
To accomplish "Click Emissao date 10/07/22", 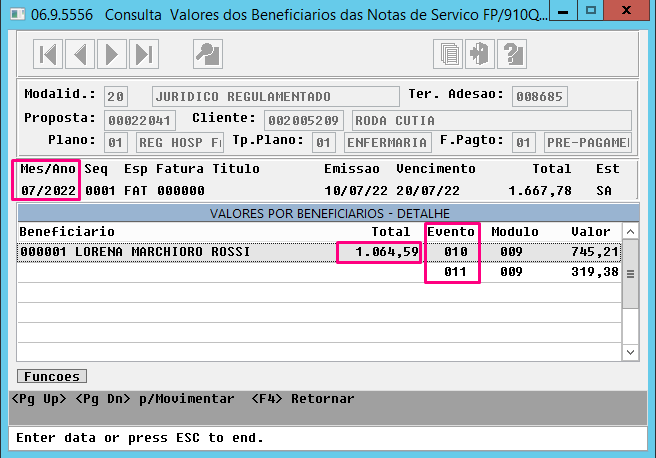I will (x=356, y=191).
